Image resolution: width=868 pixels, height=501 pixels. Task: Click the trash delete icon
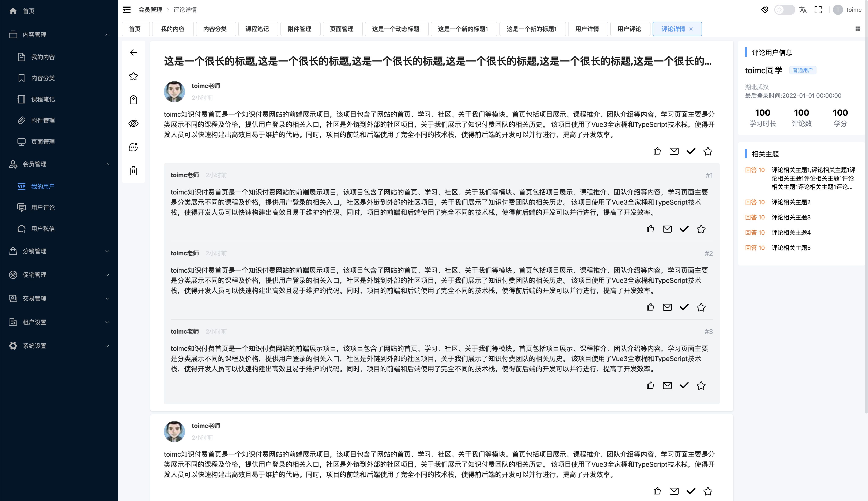tap(133, 171)
